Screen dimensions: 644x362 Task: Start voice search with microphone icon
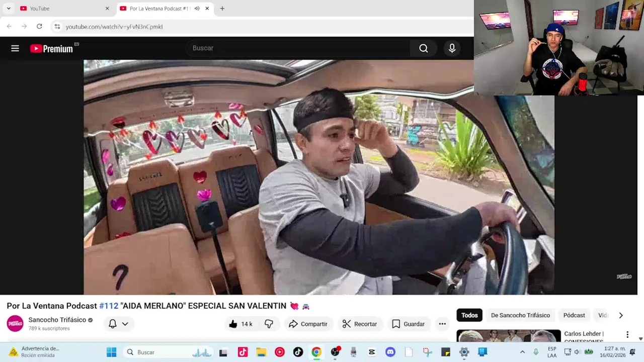(452, 48)
